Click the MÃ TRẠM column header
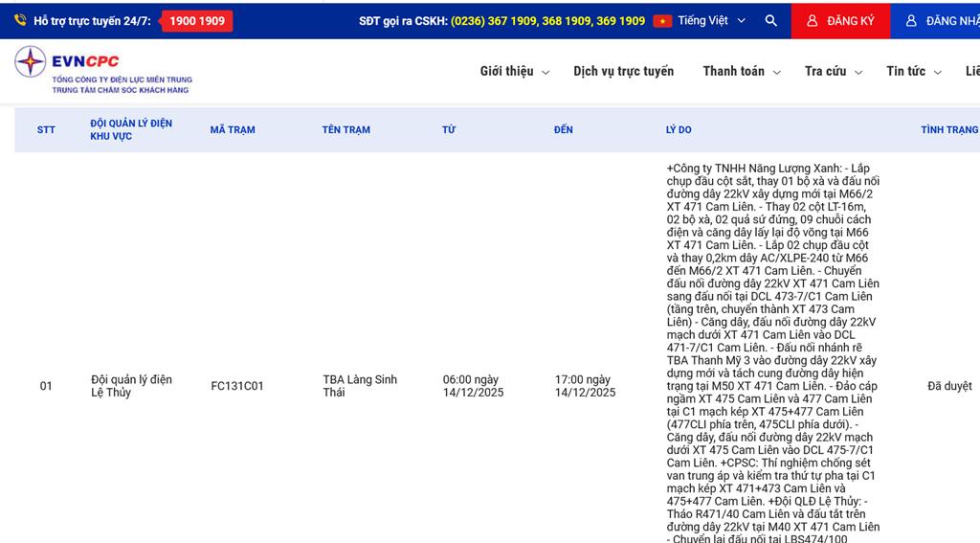 [x=233, y=130]
